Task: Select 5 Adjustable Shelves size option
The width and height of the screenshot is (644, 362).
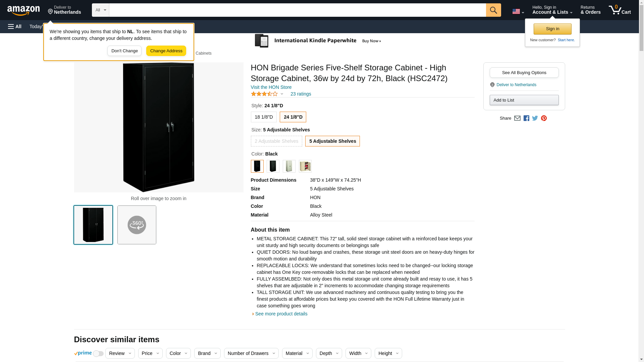Action: click(x=332, y=141)
